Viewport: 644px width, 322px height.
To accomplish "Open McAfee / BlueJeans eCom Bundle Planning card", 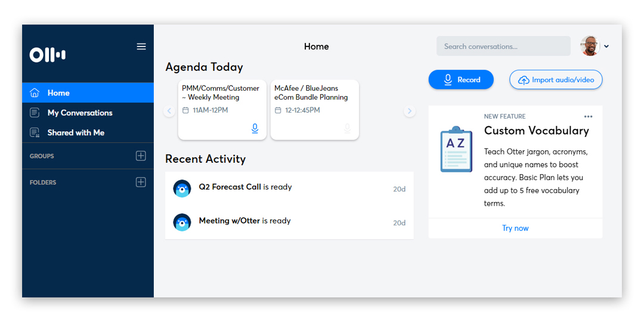I will pos(315,110).
